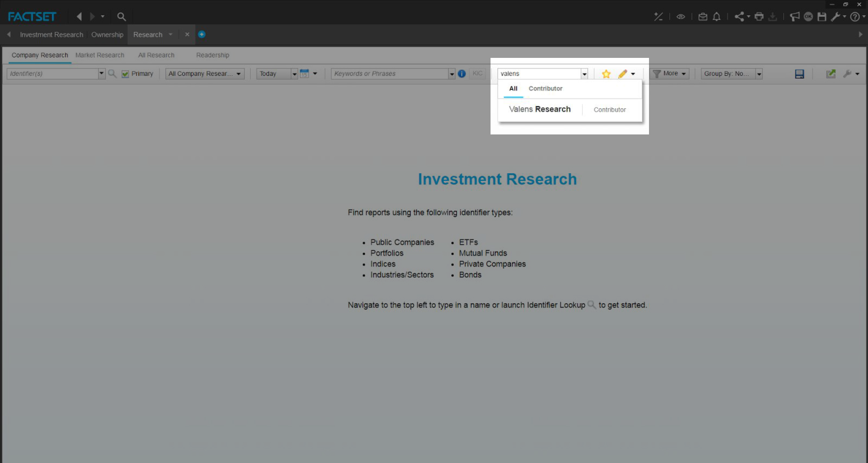The image size is (868, 463).
Task: Click the green export icon in the filter bar
Action: pyautogui.click(x=831, y=74)
